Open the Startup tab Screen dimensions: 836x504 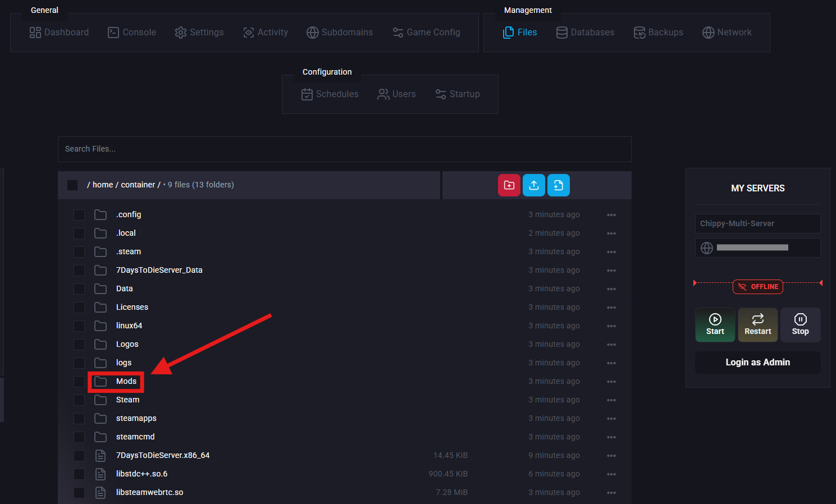(x=458, y=94)
